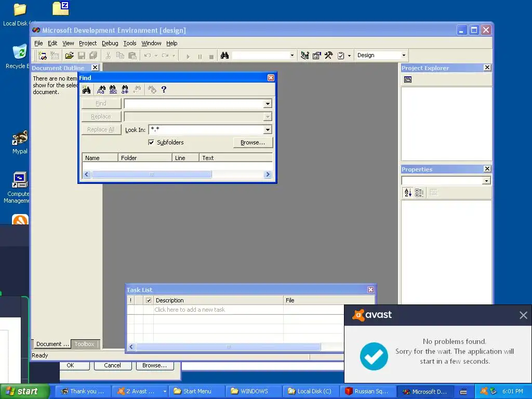Click the Copy icon in main toolbar
The height and width of the screenshot is (399, 532).
point(120,56)
